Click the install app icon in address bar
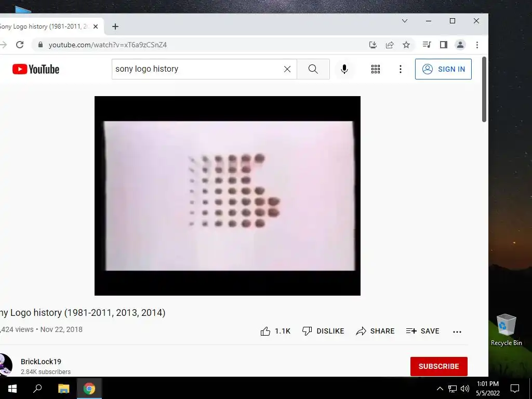 (x=373, y=45)
